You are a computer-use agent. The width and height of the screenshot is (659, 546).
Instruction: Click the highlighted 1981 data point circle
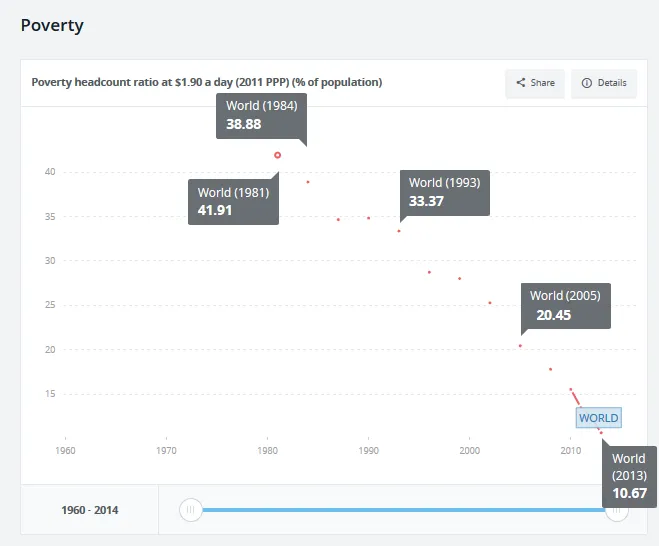click(x=277, y=155)
